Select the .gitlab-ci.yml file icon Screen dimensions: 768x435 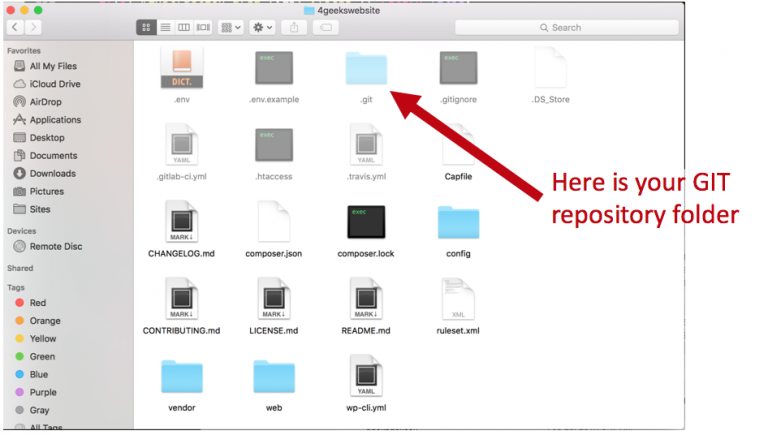[182, 145]
